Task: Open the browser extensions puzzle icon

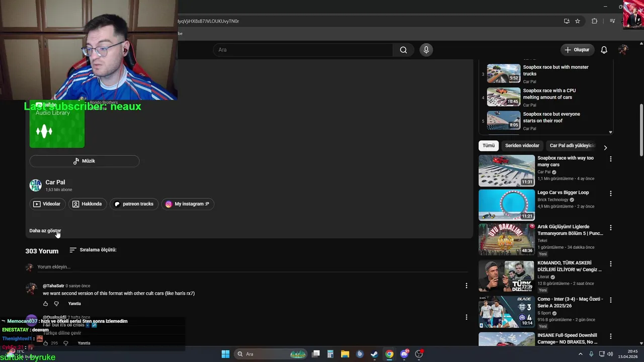Action: click(x=594, y=21)
